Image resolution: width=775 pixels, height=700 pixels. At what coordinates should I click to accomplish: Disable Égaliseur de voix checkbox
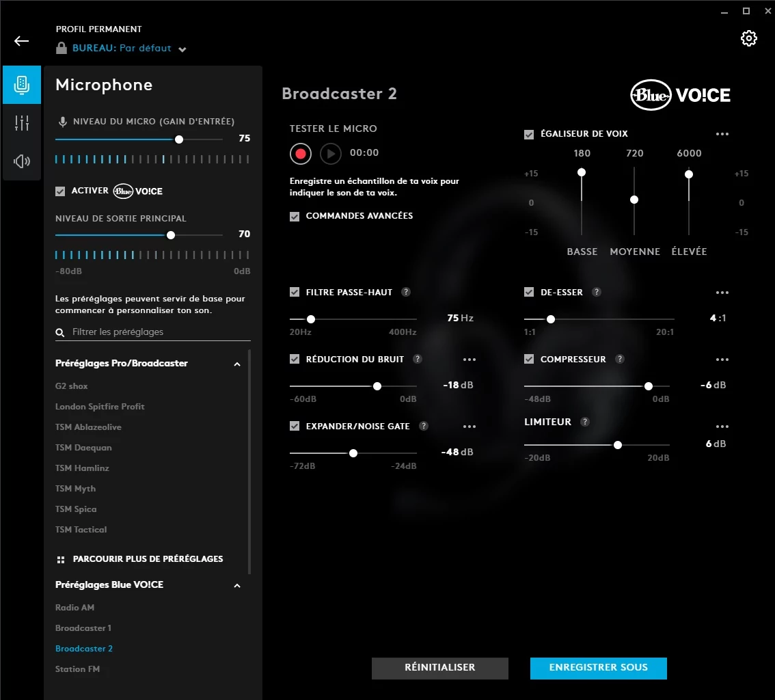(x=529, y=135)
